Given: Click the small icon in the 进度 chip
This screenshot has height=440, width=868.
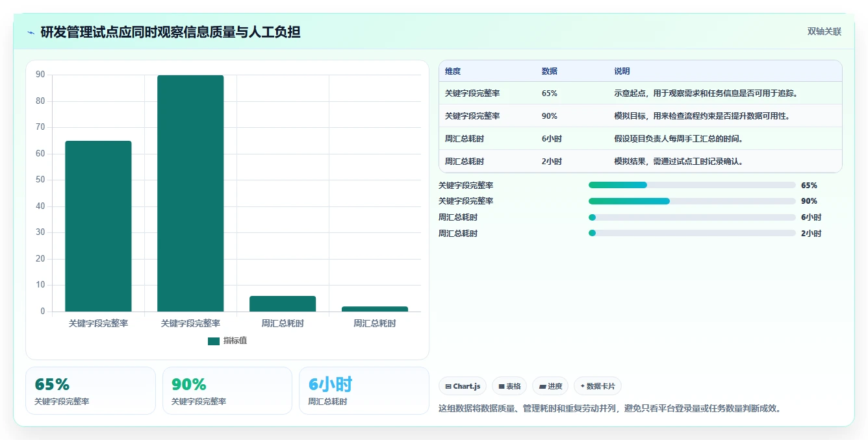Looking at the screenshot, I should point(542,386).
